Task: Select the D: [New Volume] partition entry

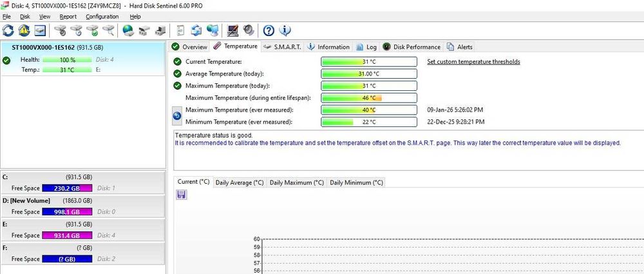Action: tap(82, 206)
